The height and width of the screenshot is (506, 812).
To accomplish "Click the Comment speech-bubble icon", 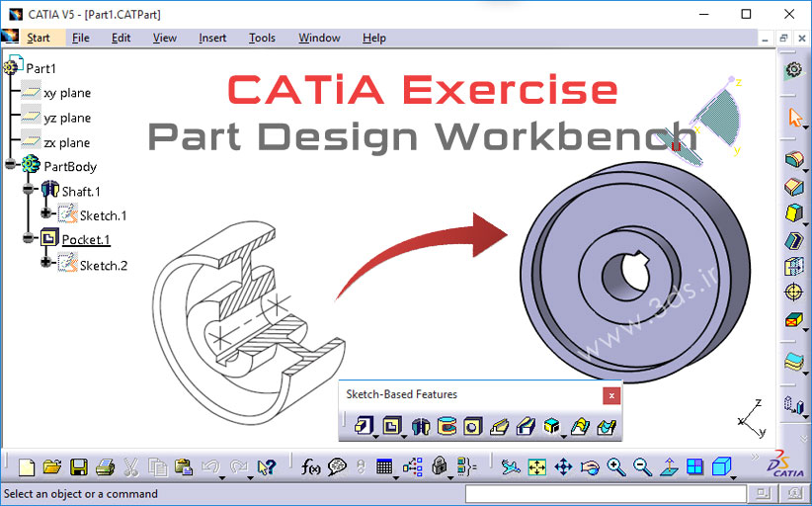I will click(337, 467).
